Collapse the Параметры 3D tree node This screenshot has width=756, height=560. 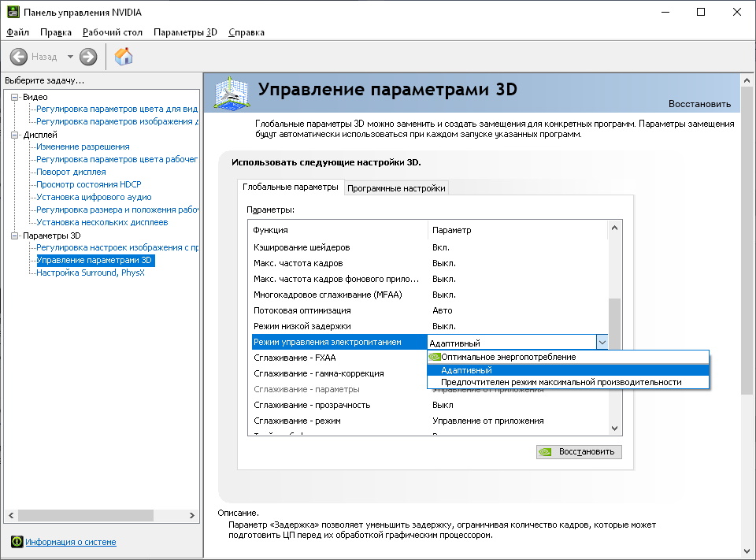point(15,235)
